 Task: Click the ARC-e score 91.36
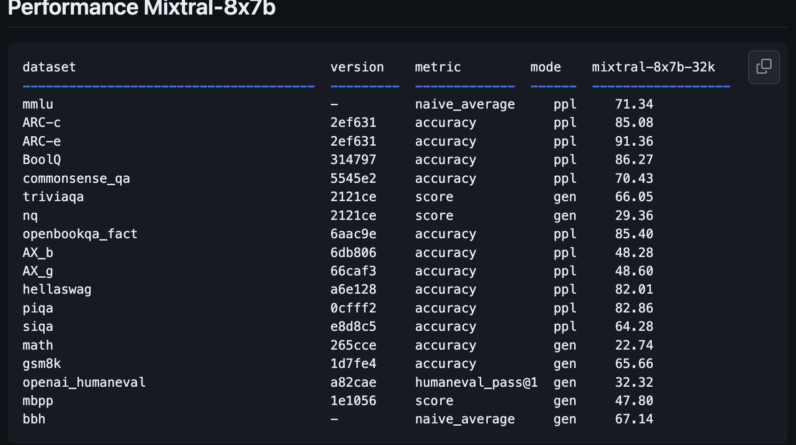(x=634, y=141)
